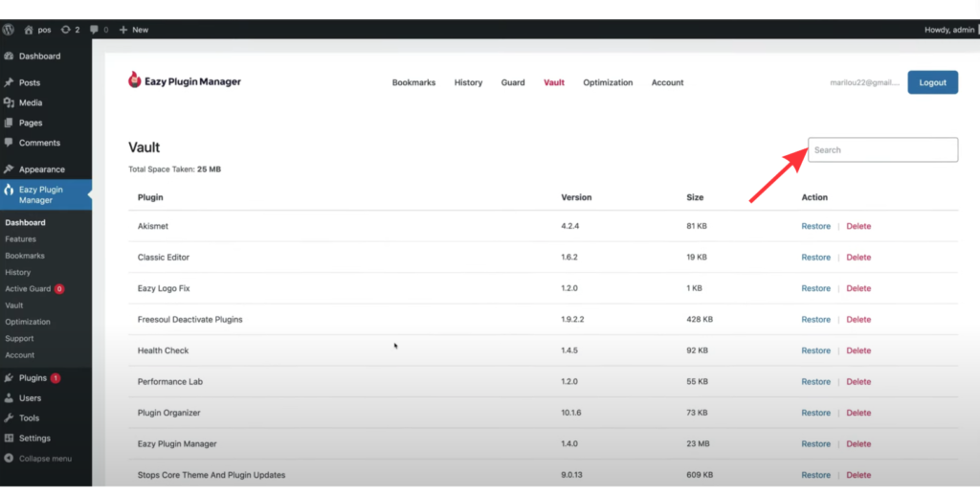Delete Stops Core Theme And Plugin Updates
980x496 pixels.
(x=858, y=475)
